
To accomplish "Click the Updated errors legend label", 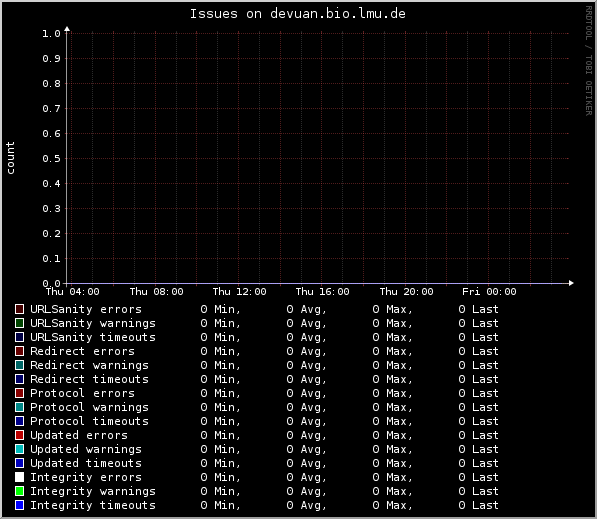I will pos(79,435).
